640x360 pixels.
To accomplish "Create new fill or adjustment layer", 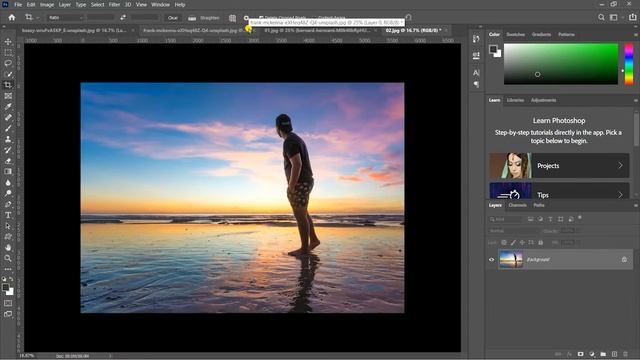I will coord(592,354).
